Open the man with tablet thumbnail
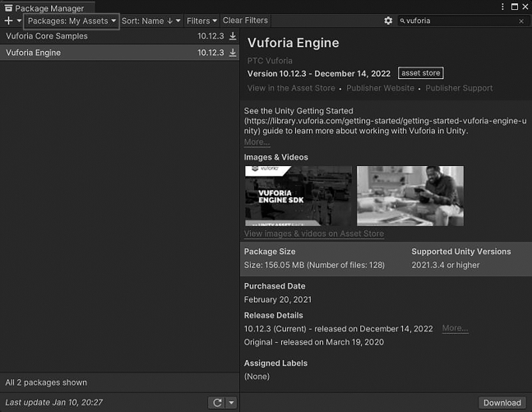 (409, 196)
